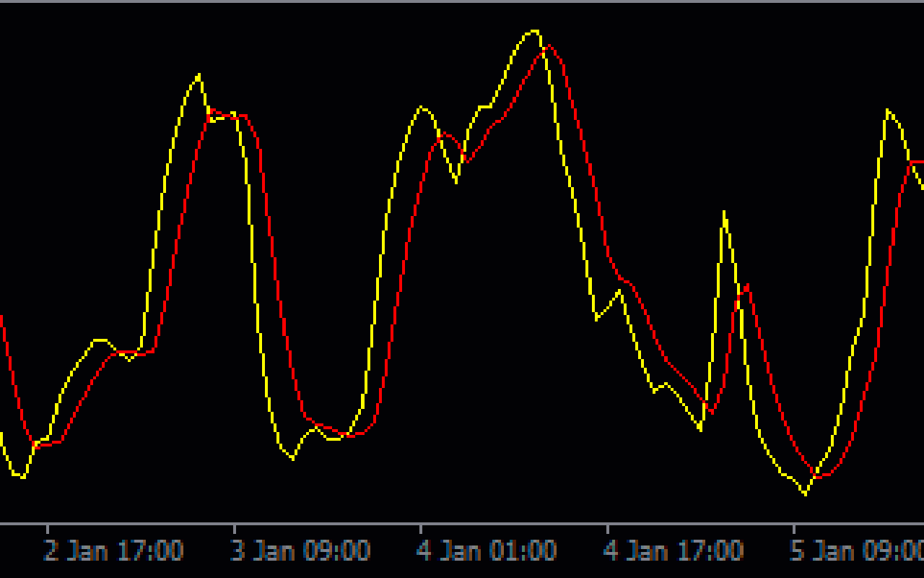Image resolution: width=924 pixels, height=578 pixels.
Task: Select yellow trough right after 3 Jan 09:00
Action: (292, 458)
